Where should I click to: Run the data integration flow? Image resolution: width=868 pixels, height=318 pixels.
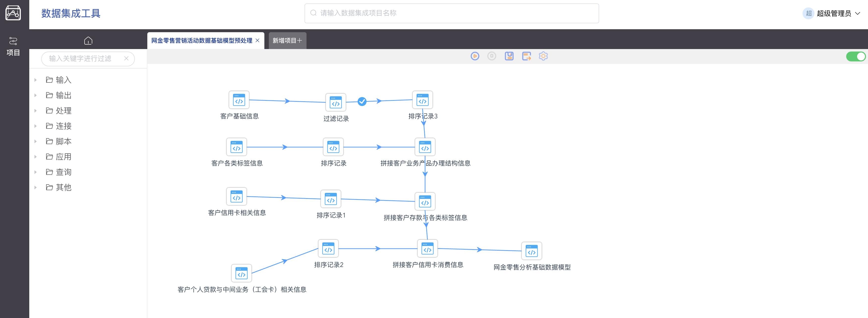pos(475,56)
